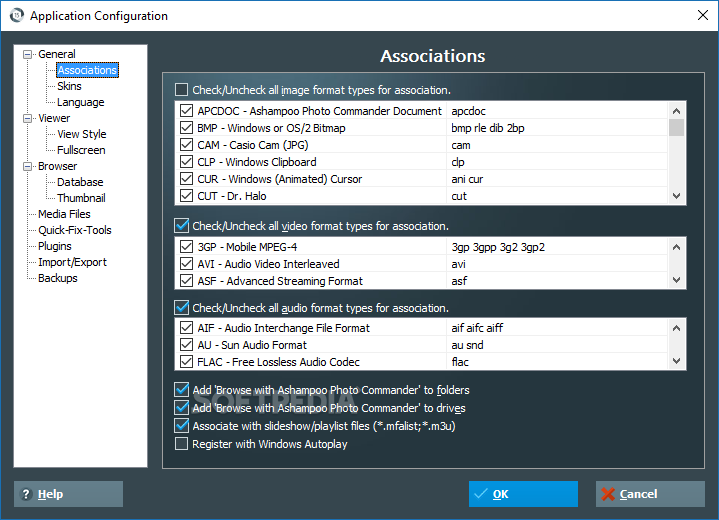The image size is (719, 520).
Task: Select the Viewer tree item
Action: [x=54, y=118]
